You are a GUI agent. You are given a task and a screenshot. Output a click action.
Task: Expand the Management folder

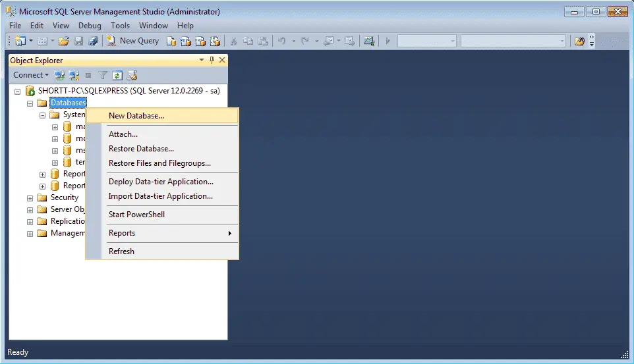coord(30,234)
